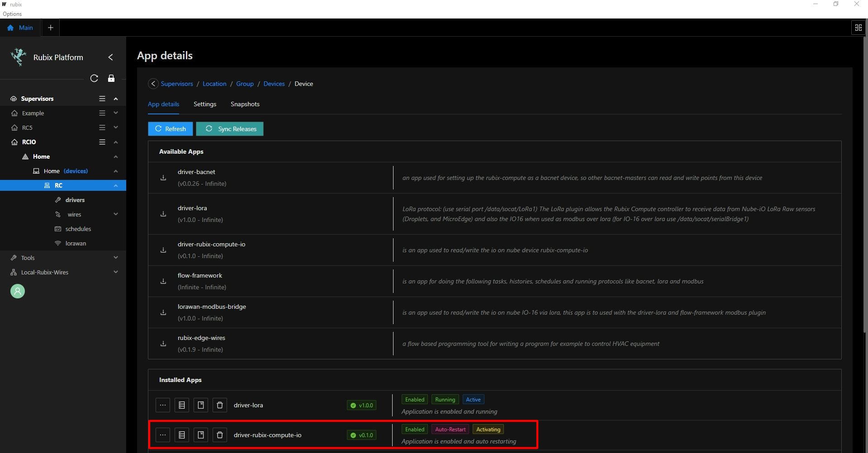Add a new tab with the plus icon
The image size is (868, 453).
point(51,28)
